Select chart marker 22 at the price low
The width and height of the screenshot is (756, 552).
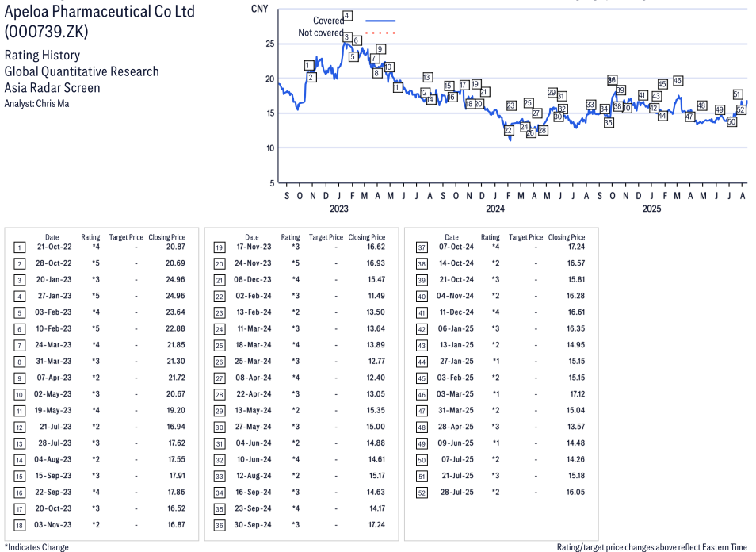coord(508,131)
